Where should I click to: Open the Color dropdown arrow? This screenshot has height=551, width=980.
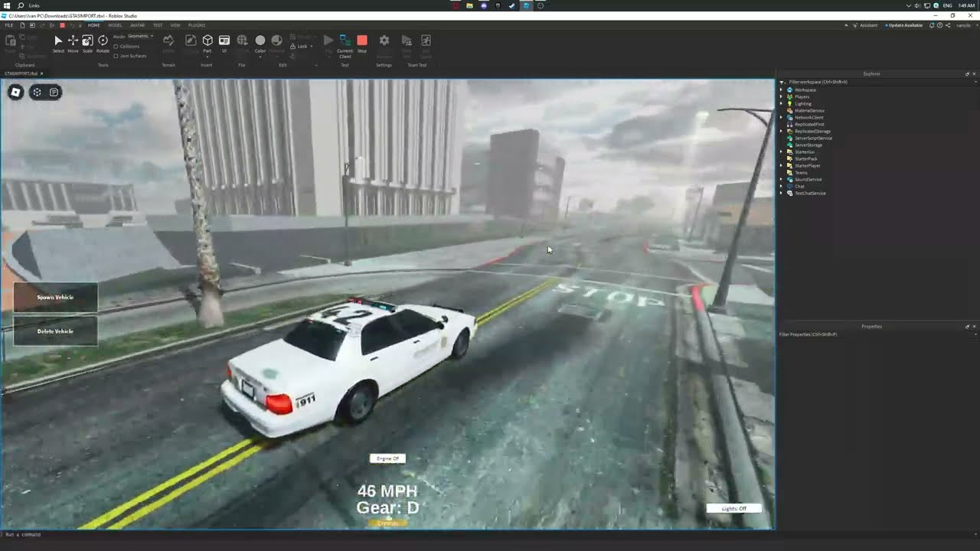point(260,57)
